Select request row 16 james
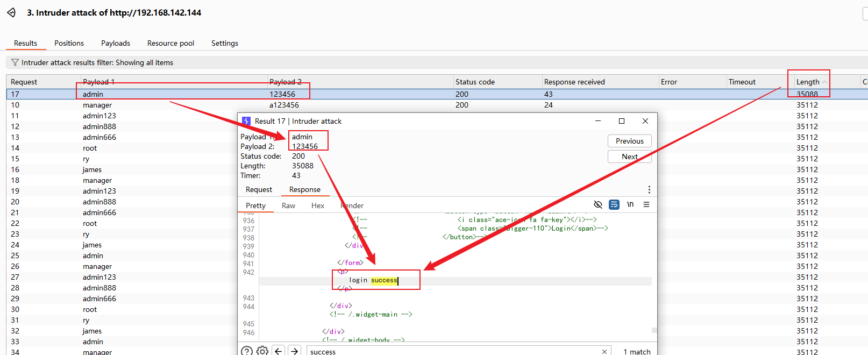868x355 pixels. (122, 169)
